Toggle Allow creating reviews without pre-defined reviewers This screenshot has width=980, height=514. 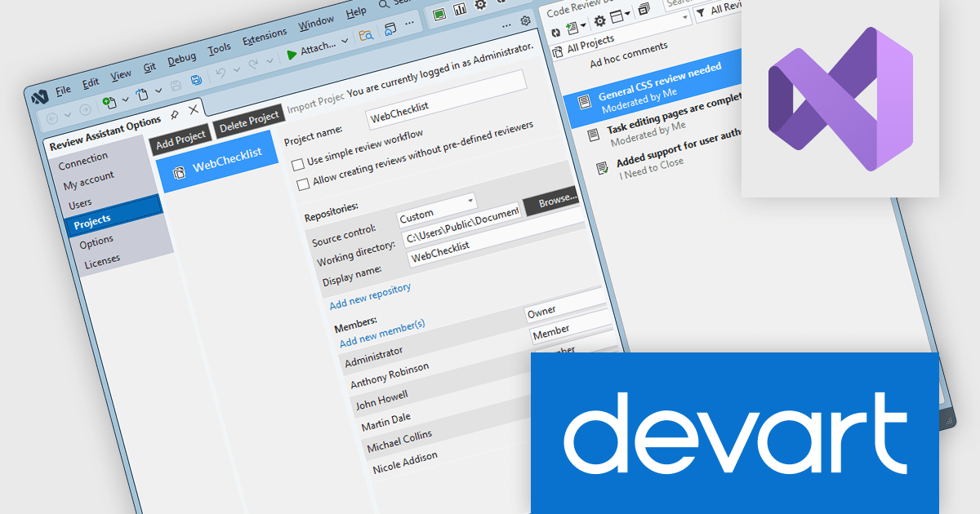click(x=304, y=184)
